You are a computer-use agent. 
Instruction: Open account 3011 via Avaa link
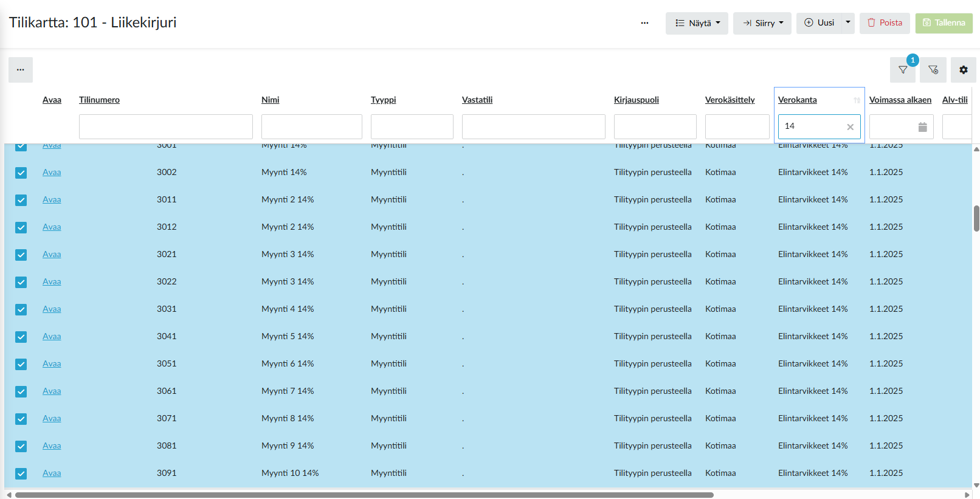pos(52,199)
